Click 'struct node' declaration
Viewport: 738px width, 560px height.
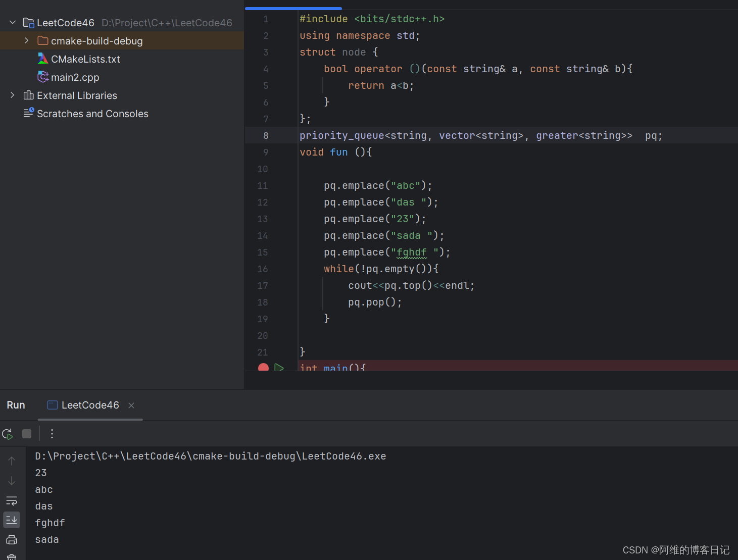(x=338, y=52)
